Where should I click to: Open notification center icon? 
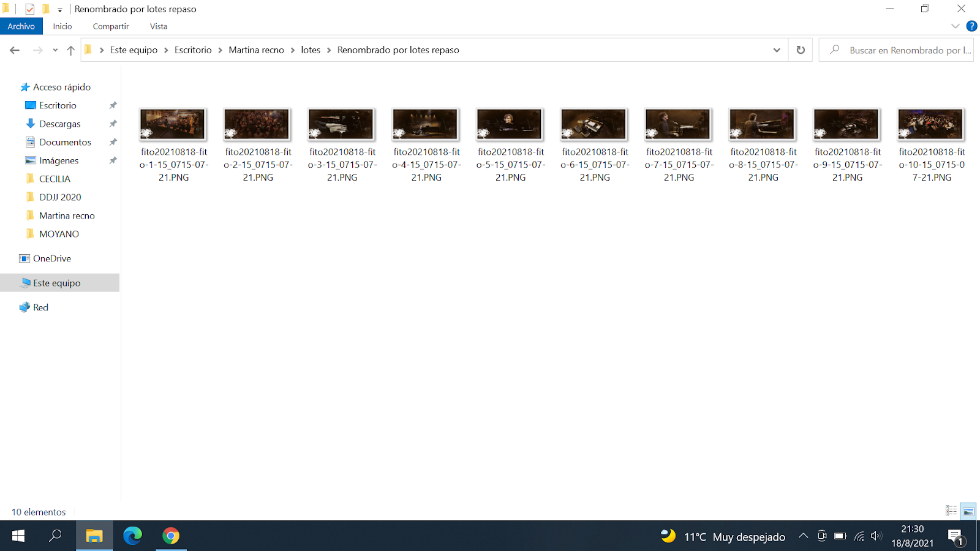[956, 538]
